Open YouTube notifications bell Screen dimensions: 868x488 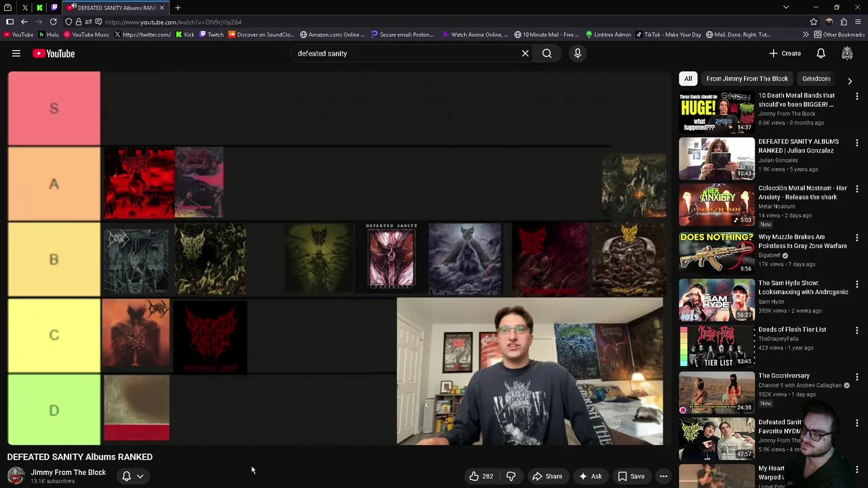[821, 54]
